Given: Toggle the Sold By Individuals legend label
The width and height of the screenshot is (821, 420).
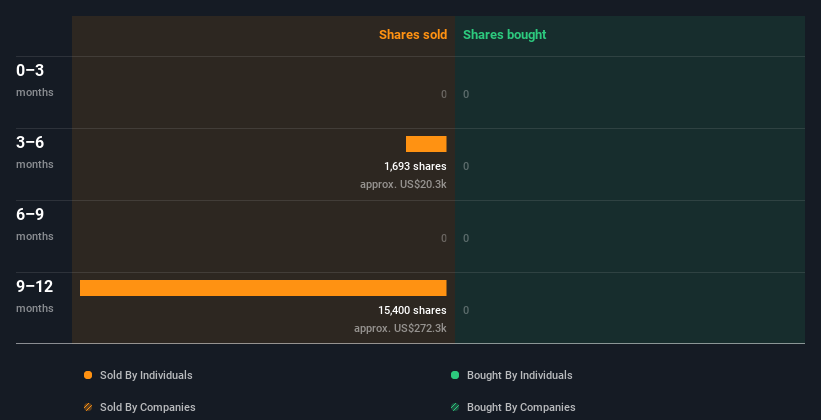Looking at the screenshot, I should pos(146,375).
